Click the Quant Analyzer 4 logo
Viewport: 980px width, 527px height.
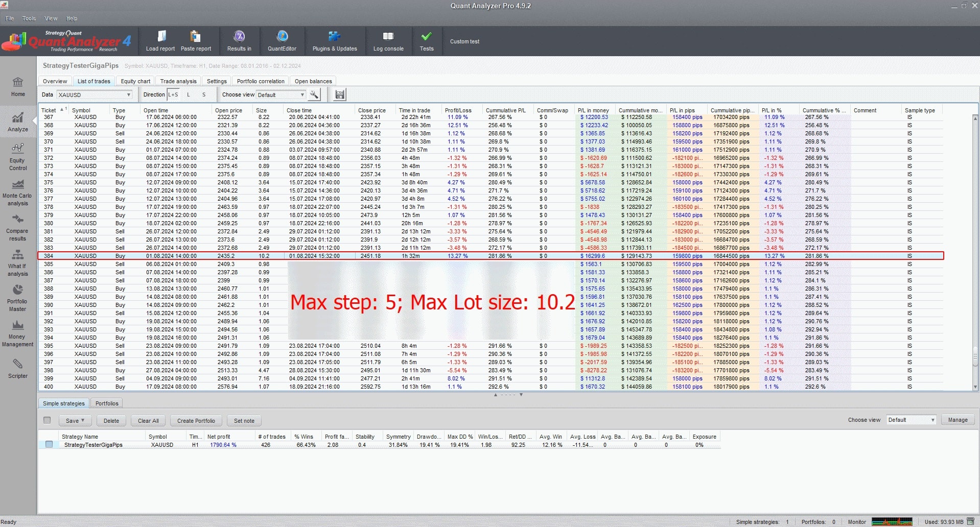[66, 41]
